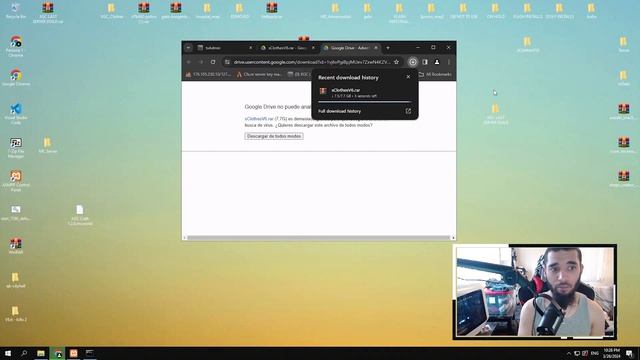This screenshot has width=640, height=360.
Task: Click the Chrome address bar URL
Action: click(x=312, y=62)
